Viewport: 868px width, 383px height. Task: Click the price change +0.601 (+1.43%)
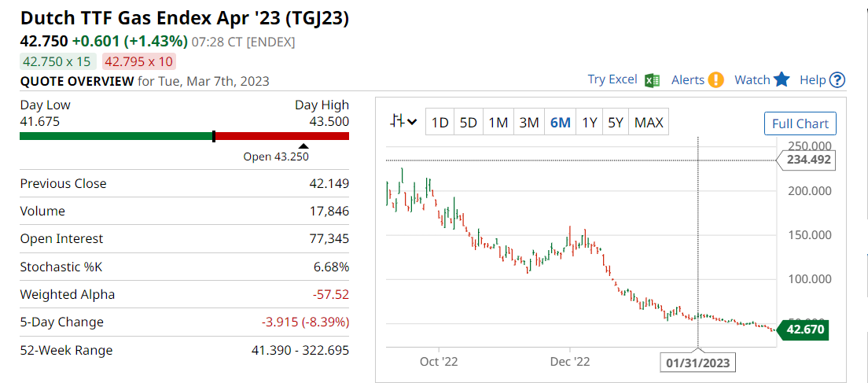130,42
